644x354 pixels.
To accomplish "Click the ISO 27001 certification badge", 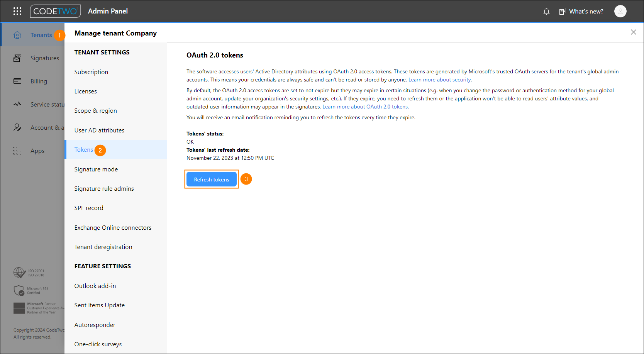I will click(x=29, y=273).
